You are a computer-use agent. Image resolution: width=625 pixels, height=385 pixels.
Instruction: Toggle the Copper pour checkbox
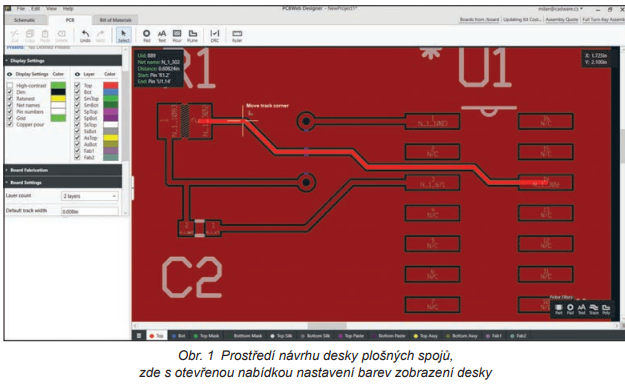pyautogui.click(x=10, y=124)
